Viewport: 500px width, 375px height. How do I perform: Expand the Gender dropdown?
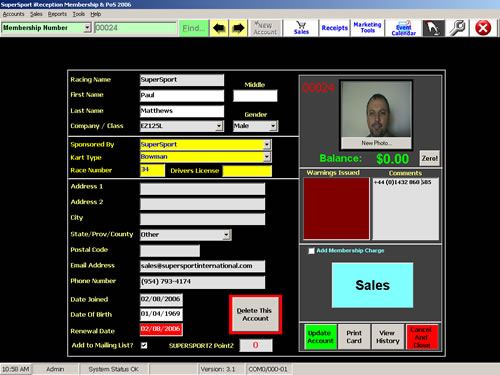273,126
